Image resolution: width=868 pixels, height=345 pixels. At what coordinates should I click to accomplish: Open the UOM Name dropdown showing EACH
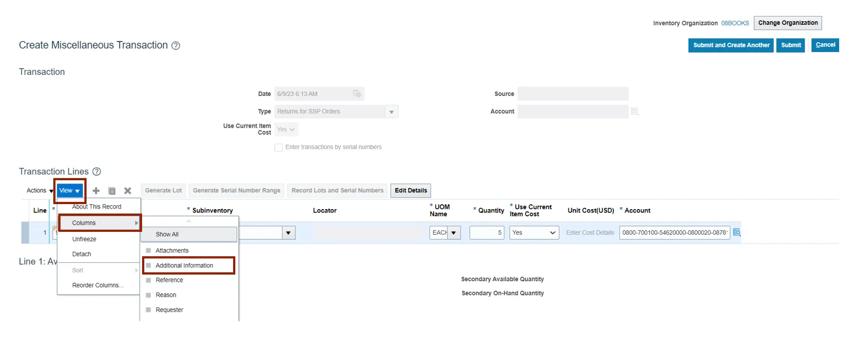455,232
